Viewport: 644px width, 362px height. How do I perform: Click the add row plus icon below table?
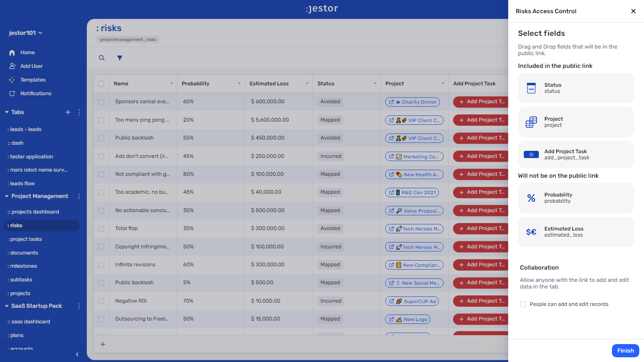point(103,345)
